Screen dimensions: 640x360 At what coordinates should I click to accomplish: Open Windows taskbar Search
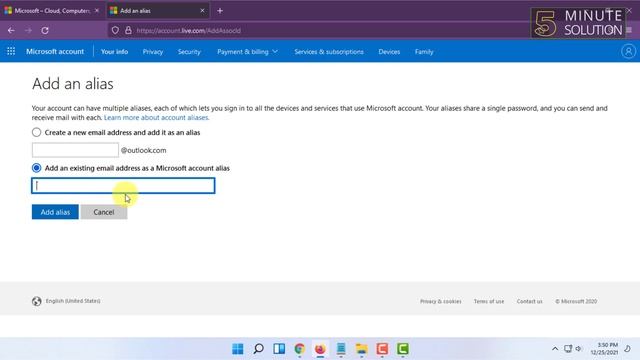(x=258, y=349)
